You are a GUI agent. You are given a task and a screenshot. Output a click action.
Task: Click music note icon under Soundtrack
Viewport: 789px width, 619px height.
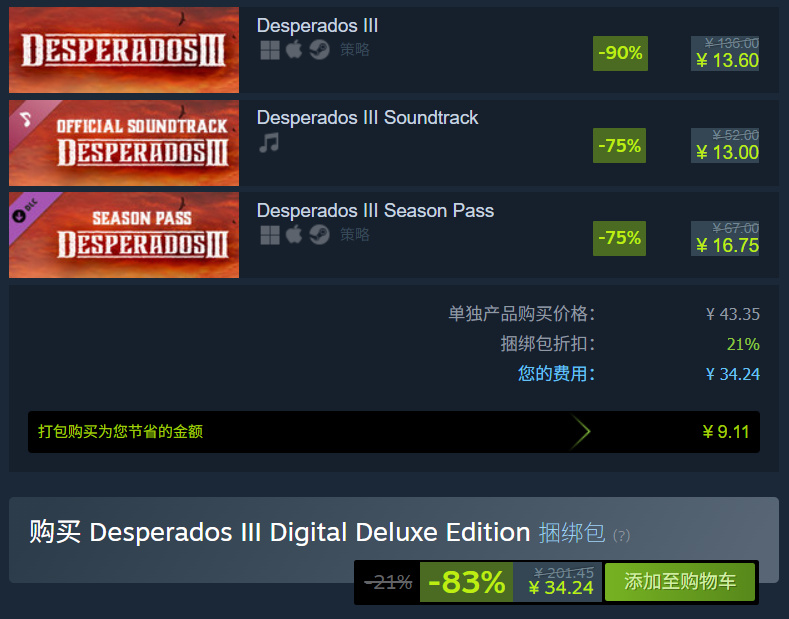pos(269,142)
